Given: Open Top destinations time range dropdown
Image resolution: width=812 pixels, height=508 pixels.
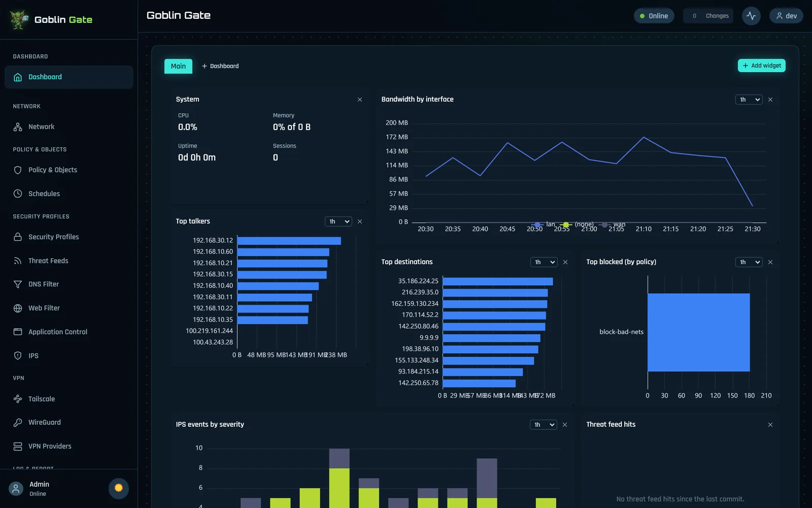Looking at the screenshot, I should (544, 262).
